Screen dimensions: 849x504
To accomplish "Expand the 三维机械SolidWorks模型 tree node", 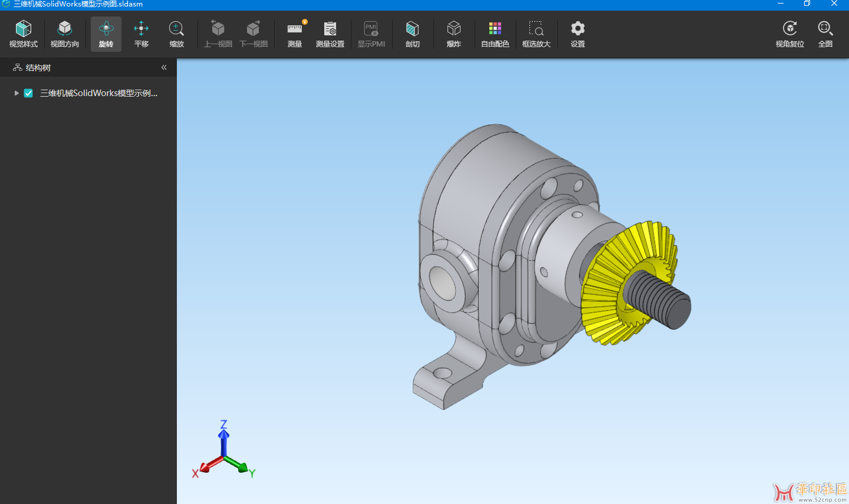I will [x=17, y=93].
